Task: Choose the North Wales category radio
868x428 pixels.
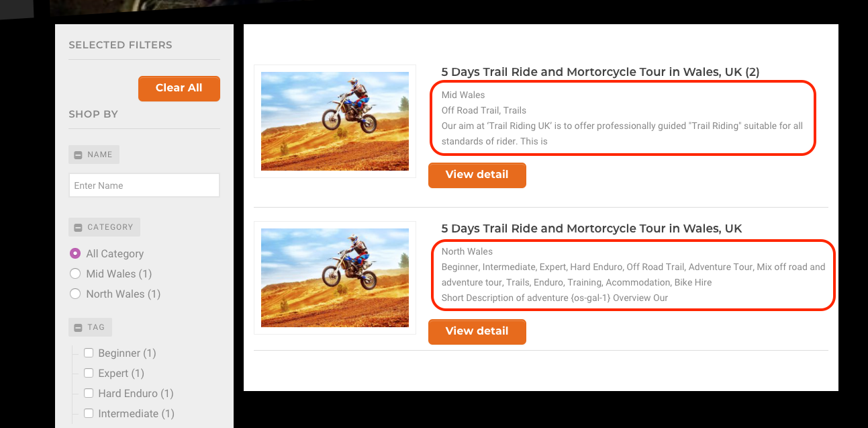Action: point(75,294)
